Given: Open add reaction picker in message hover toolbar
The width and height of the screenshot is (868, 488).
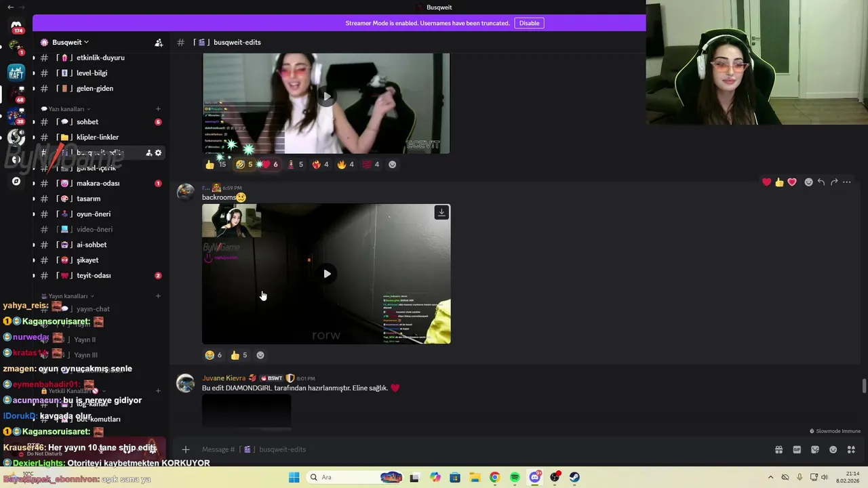Looking at the screenshot, I should pyautogui.click(x=808, y=182).
